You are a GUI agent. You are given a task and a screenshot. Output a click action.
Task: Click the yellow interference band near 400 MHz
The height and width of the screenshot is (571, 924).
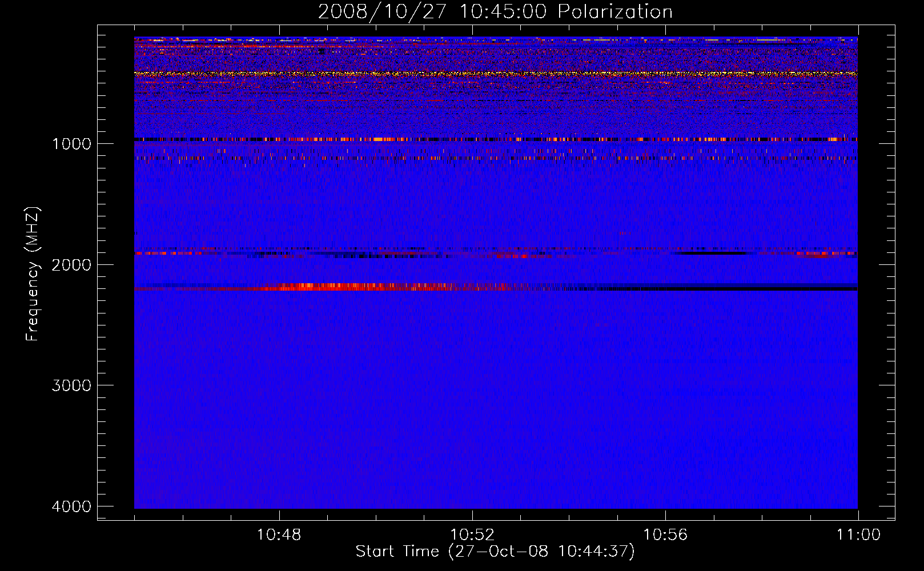point(496,74)
